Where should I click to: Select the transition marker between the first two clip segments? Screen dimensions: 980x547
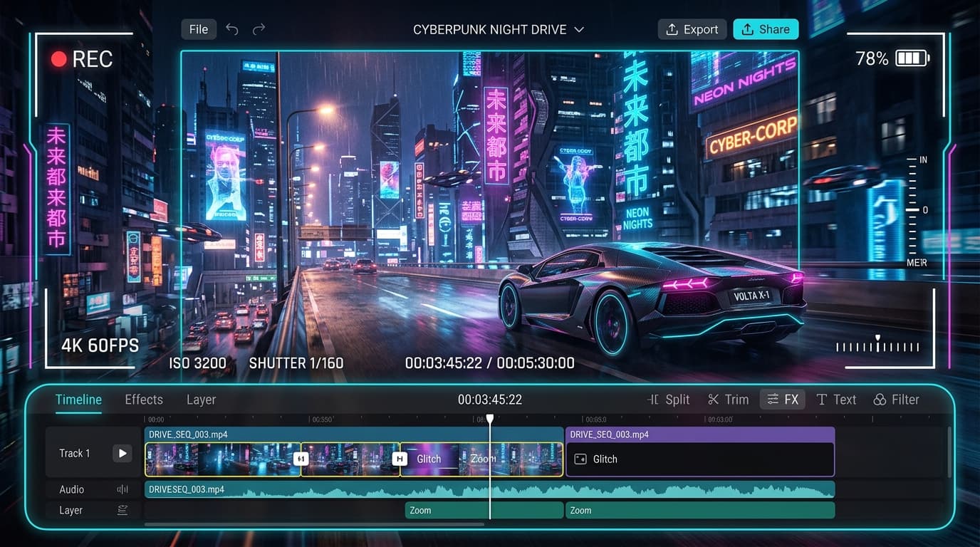point(301,459)
